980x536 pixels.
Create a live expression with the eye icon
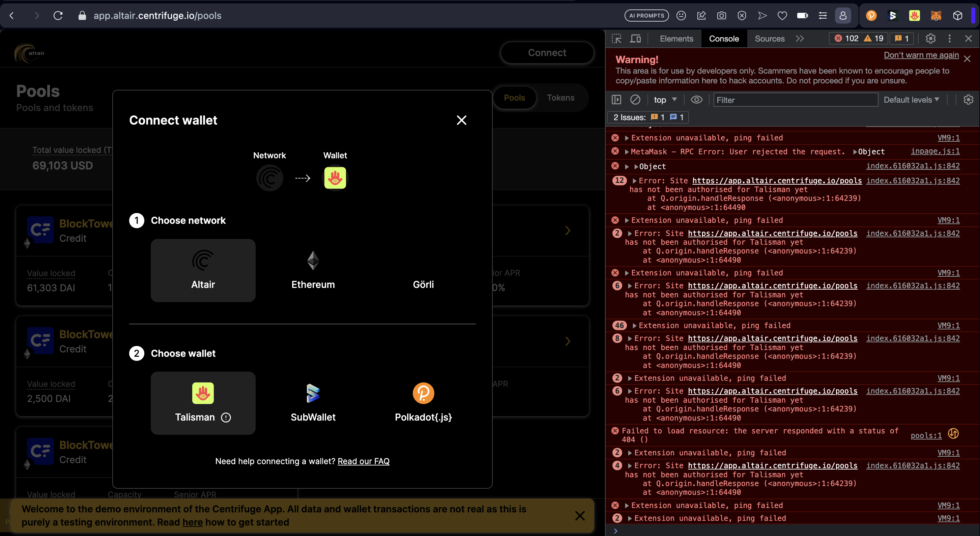point(697,100)
